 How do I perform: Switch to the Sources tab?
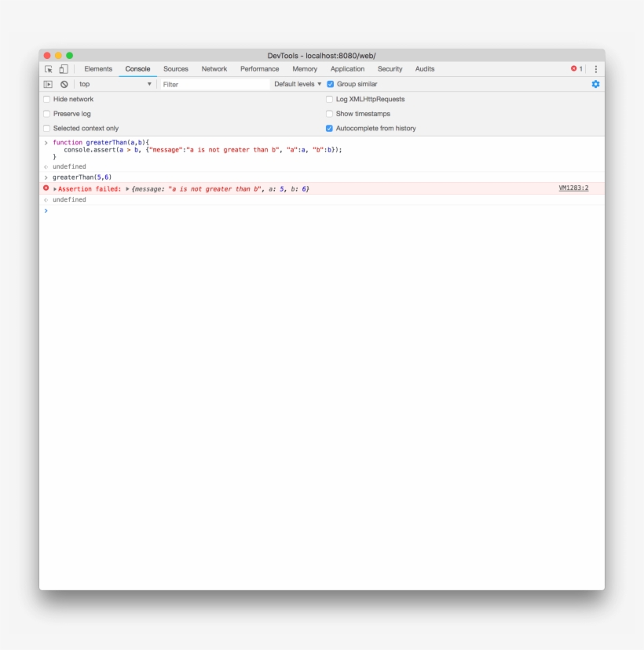pyautogui.click(x=176, y=68)
